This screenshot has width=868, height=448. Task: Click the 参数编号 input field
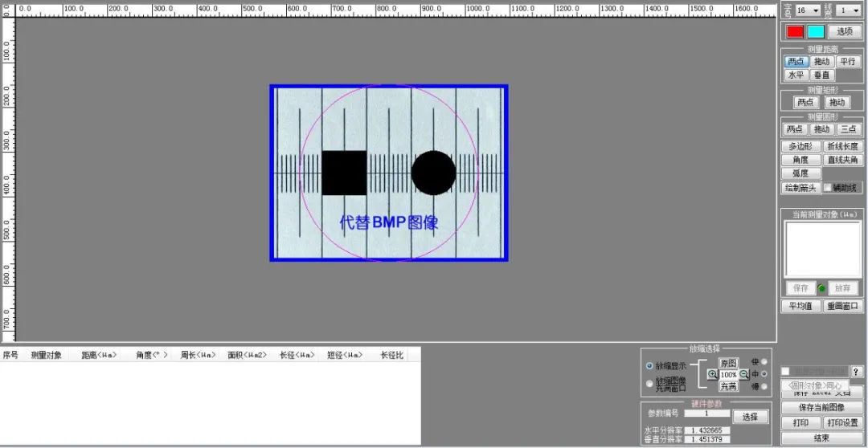point(706,414)
